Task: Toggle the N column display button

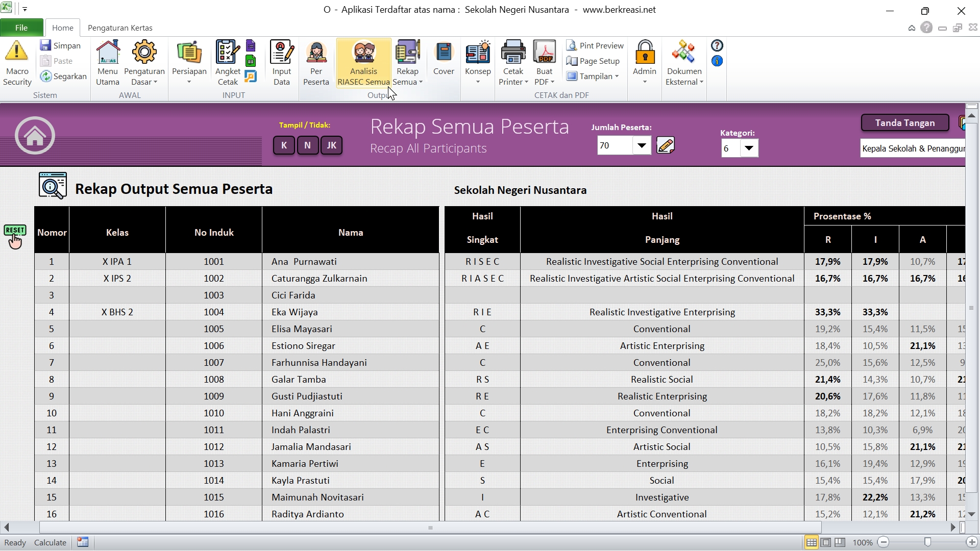Action: click(x=307, y=145)
